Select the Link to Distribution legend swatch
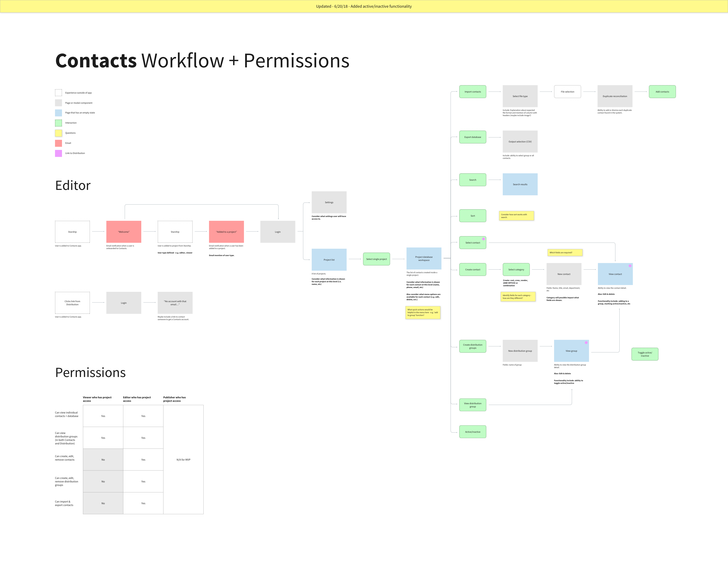728x562 pixels. 59,153
